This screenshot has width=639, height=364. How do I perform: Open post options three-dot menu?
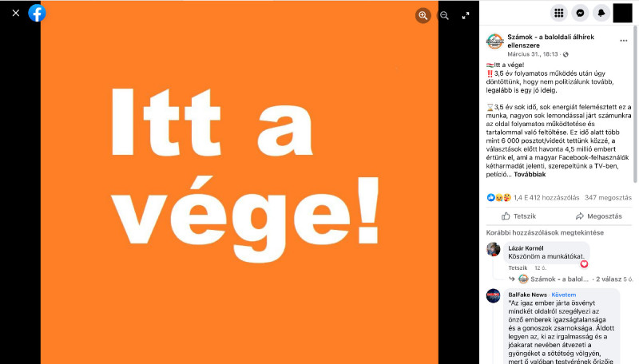(x=624, y=41)
